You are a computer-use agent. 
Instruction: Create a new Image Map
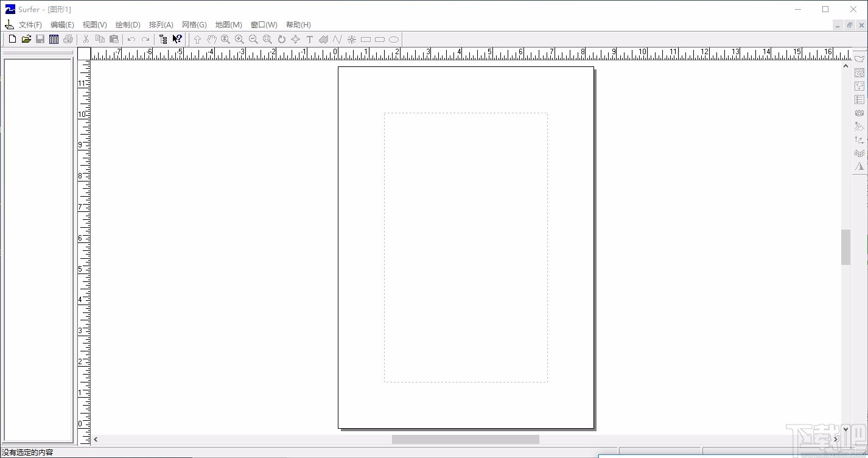[x=859, y=113]
